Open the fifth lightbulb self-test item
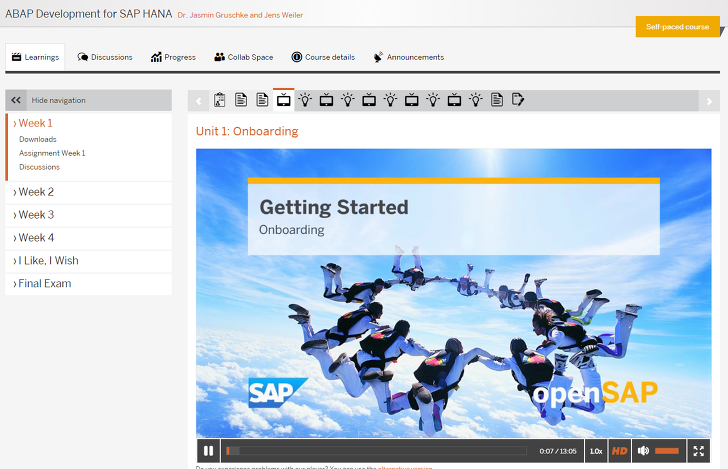728x469 pixels. (476, 100)
